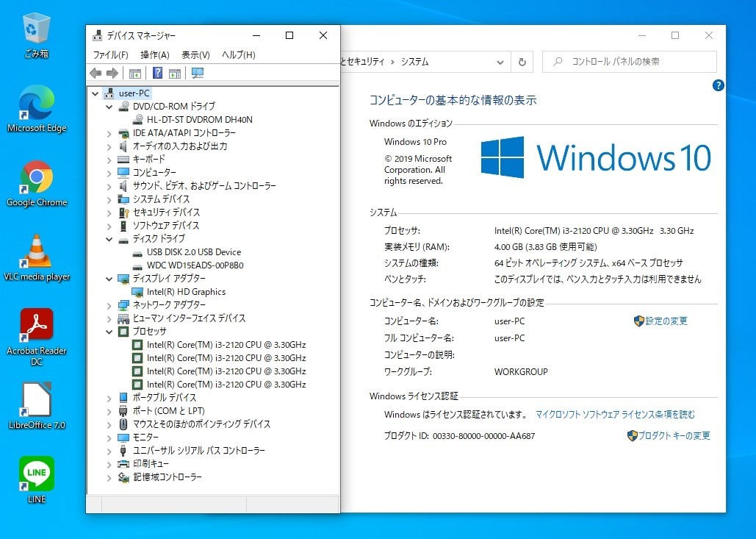Screen dimensions: 756x539
Task: Select the HL-DT-ST DVDROM DH40N device
Action: pos(200,120)
